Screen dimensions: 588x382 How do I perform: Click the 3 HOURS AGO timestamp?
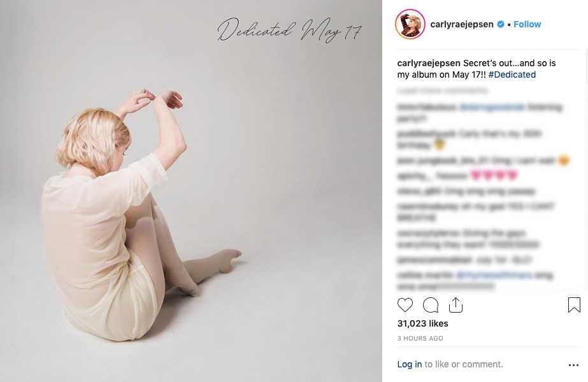[x=420, y=338]
